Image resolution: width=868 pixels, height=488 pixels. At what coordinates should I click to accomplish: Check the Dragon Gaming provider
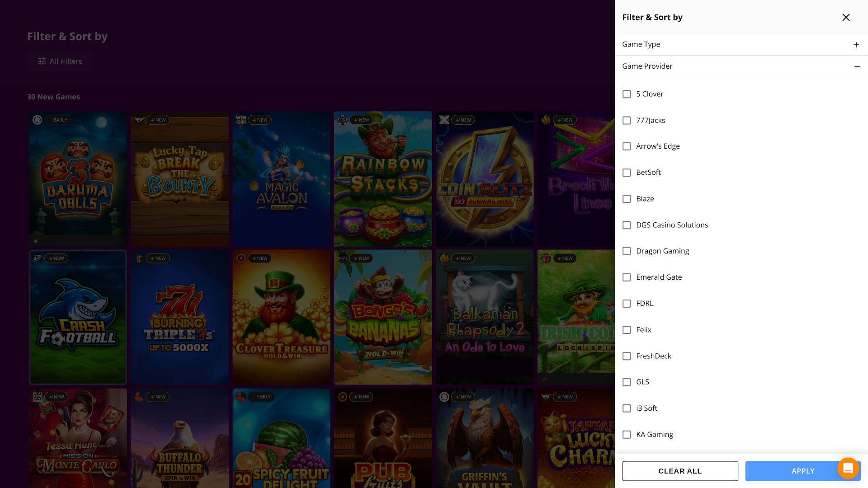coord(627,251)
